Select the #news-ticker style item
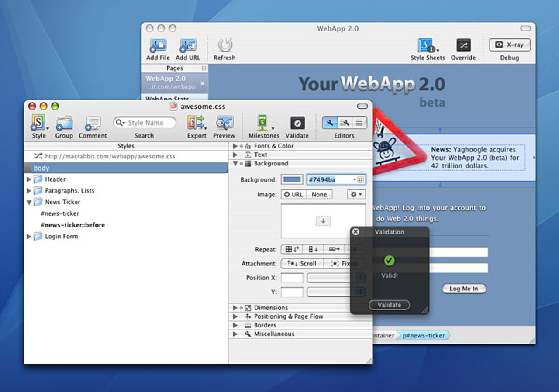Screen dimensions: 559x392 click(x=60, y=213)
